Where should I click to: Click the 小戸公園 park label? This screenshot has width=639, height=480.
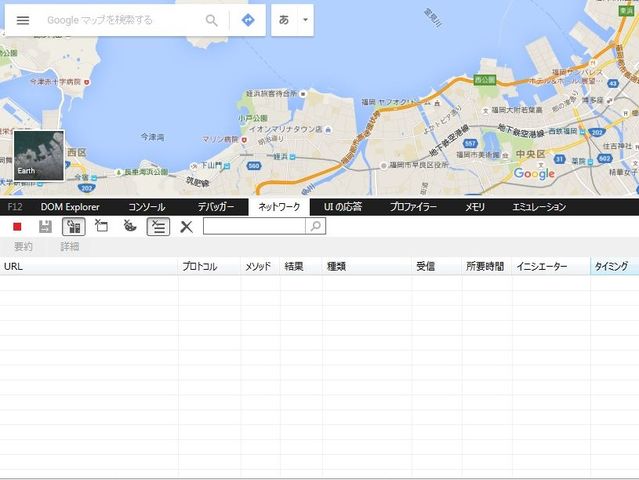click(x=253, y=118)
